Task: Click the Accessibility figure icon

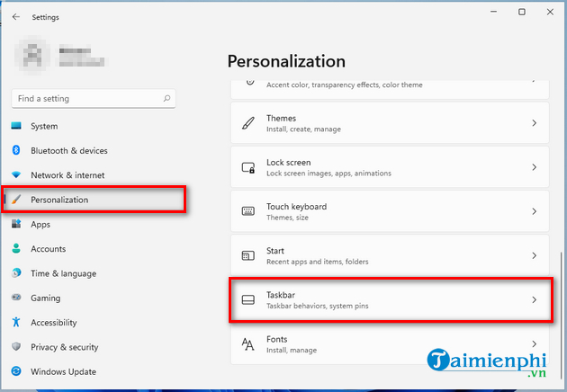Action: coord(16,322)
